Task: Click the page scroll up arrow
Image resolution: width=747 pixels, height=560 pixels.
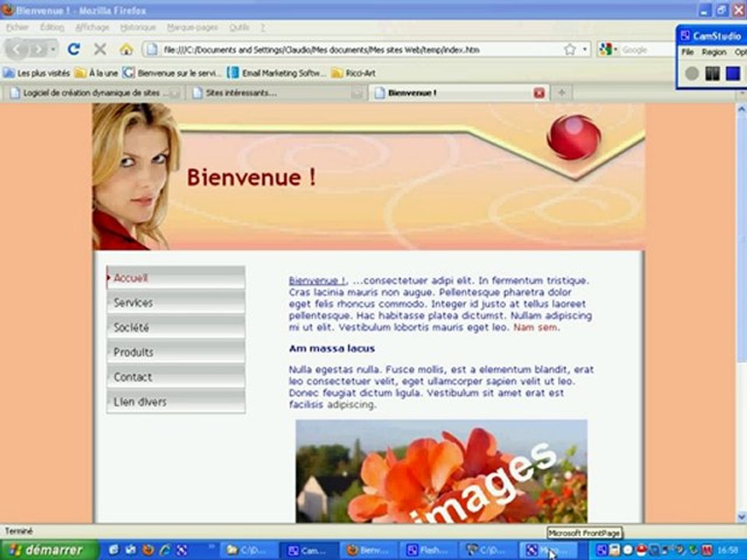Action: pos(742,110)
